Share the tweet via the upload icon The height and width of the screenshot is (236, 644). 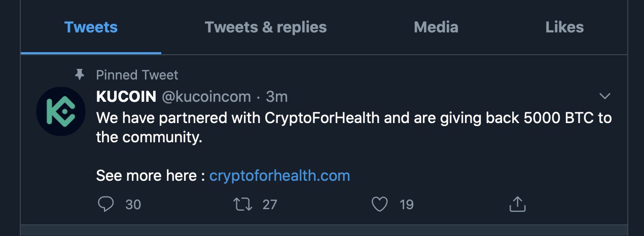pos(517,204)
